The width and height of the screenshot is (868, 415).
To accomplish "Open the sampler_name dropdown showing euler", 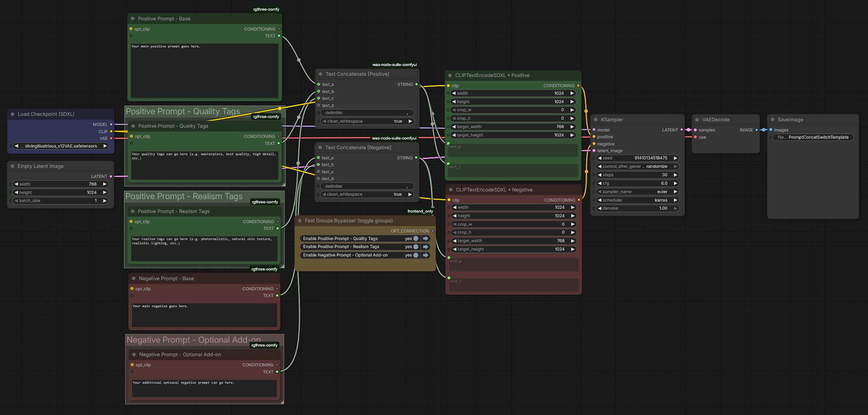I will (x=637, y=192).
